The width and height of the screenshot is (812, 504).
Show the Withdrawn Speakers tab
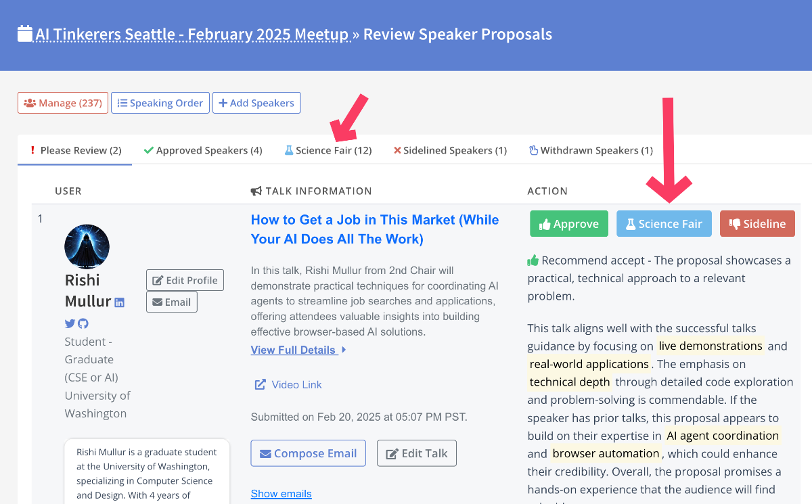pos(591,150)
